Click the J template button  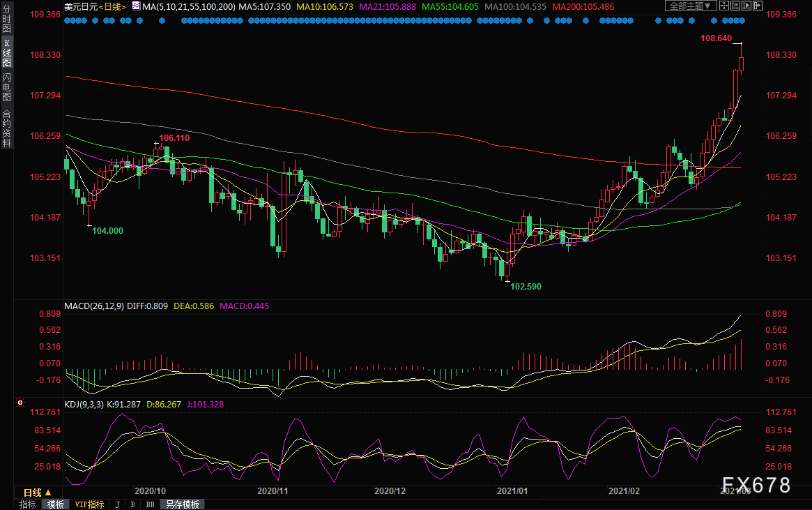click(118, 504)
